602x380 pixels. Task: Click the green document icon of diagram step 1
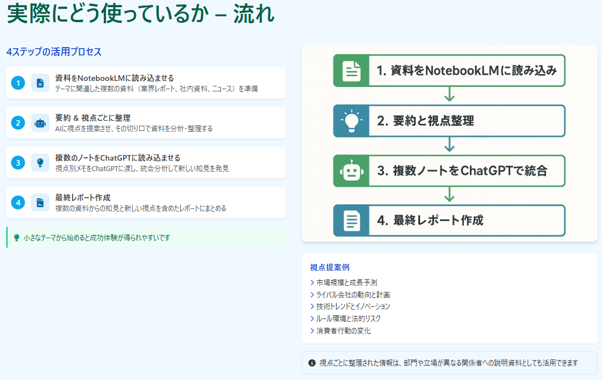351,71
